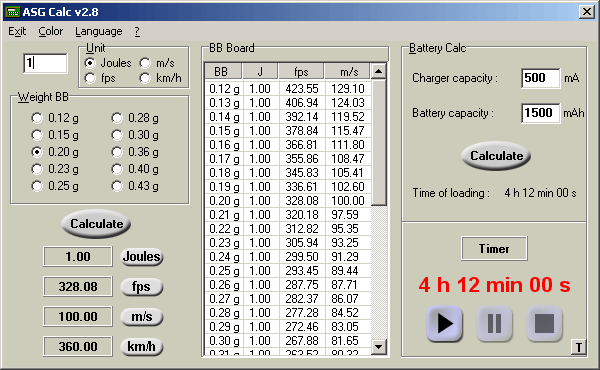Close the ASG Calc window
The height and width of the screenshot is (370, 600).
pos(586,12)
